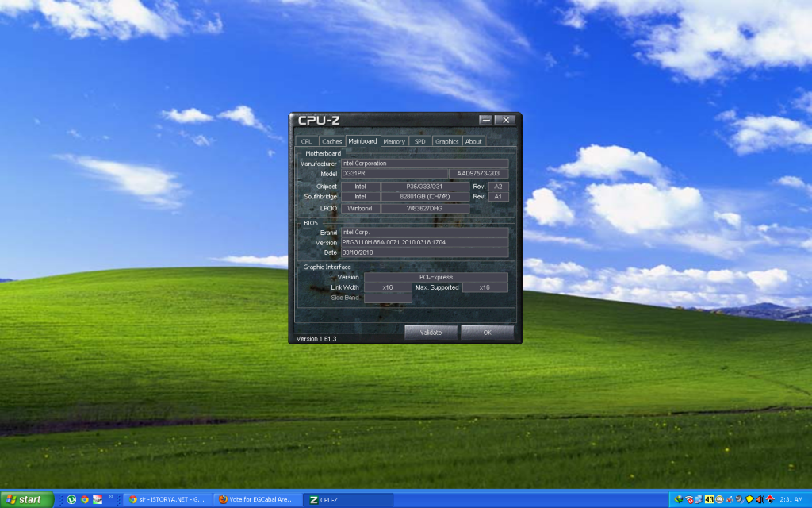The image size is (812, 508).
Task: Select the Mainboard tab
Action: 362,141
